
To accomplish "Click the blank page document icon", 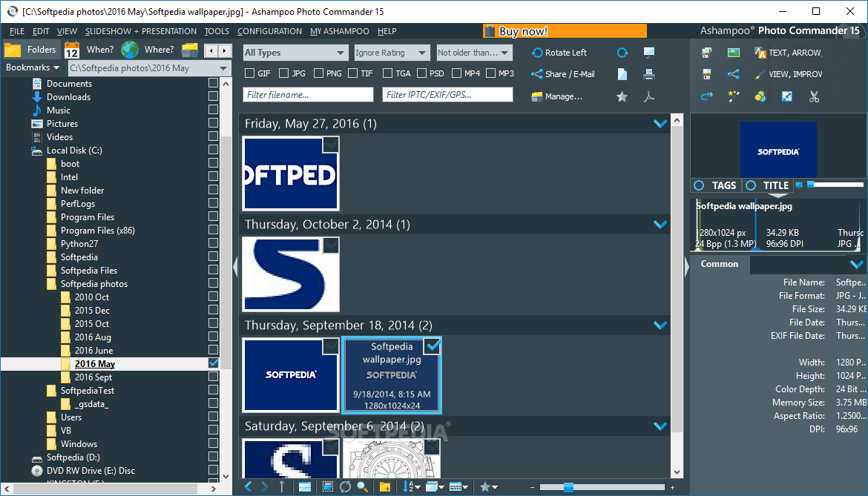I will coord(622,74).
